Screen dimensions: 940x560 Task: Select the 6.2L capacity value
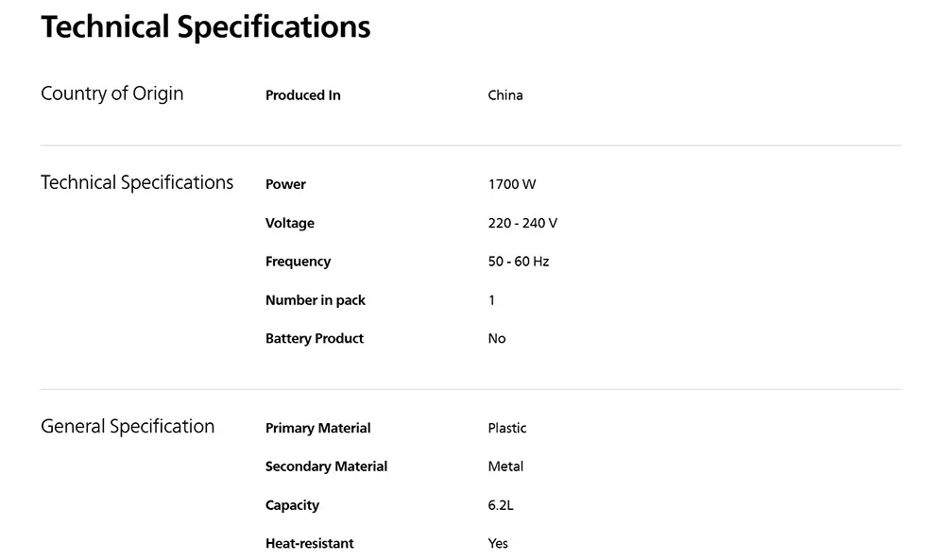click(501, 505)
